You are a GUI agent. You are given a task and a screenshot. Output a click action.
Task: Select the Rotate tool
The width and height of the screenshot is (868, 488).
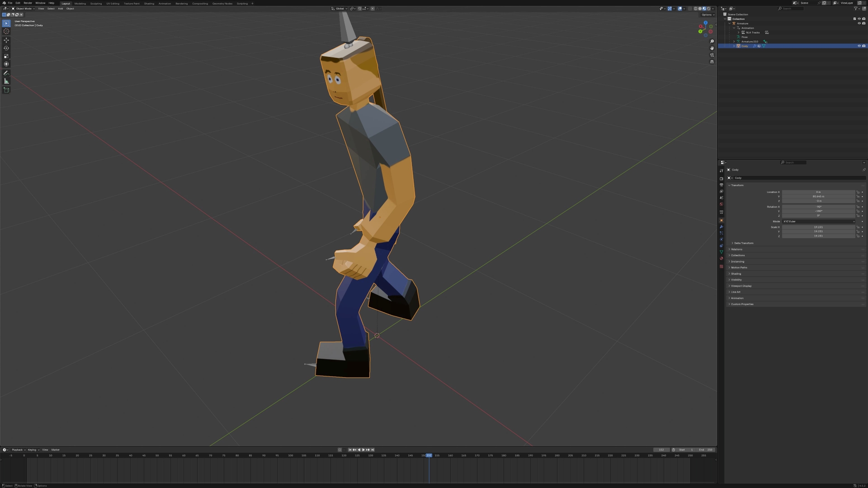click(x=6, y=48)
